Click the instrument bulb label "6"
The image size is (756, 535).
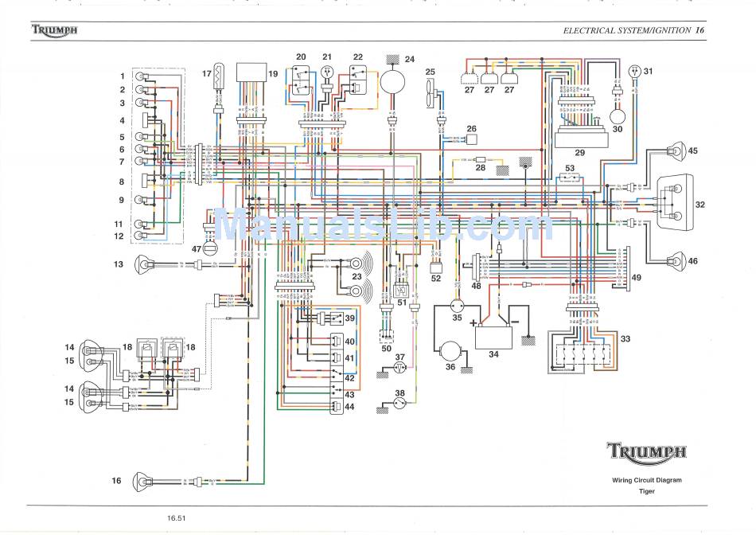[x=123, y=150]
